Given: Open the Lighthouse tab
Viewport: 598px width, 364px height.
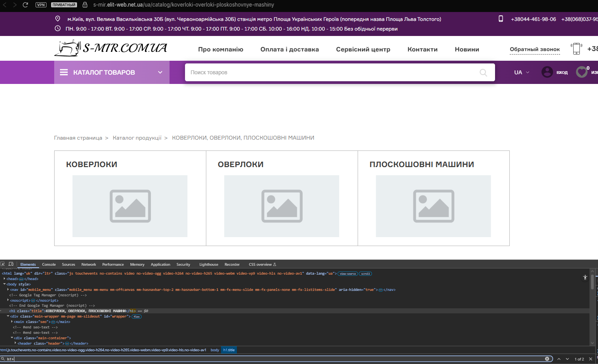Looking at the screenshot, I should point(209,265).
